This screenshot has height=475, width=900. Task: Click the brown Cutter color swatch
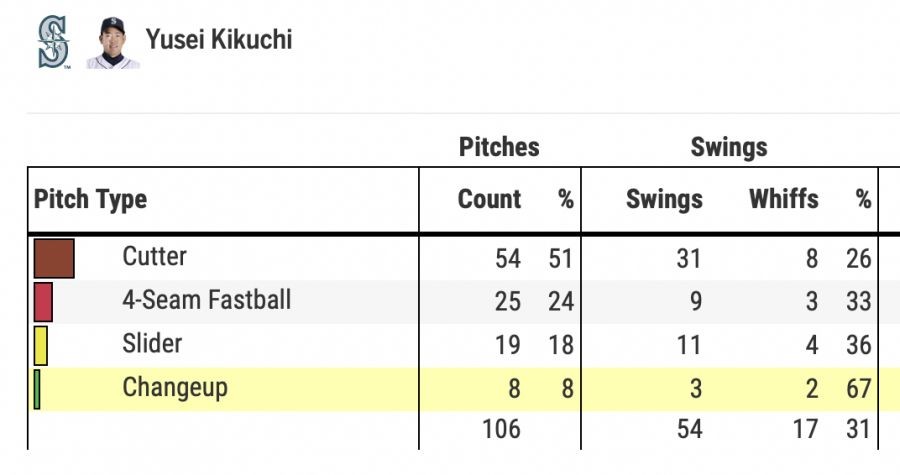pyautogui.click(x=54, y=258)
